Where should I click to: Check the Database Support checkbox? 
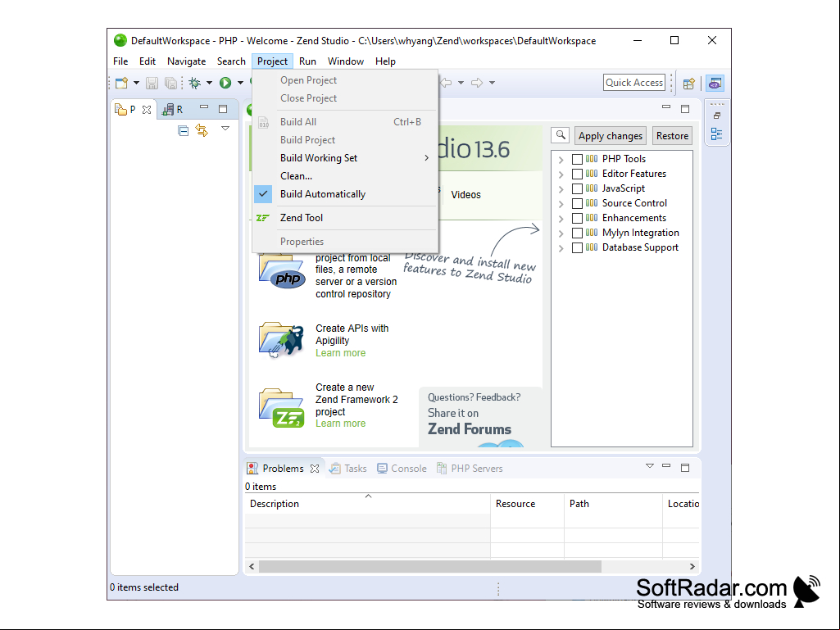point(578,247)
